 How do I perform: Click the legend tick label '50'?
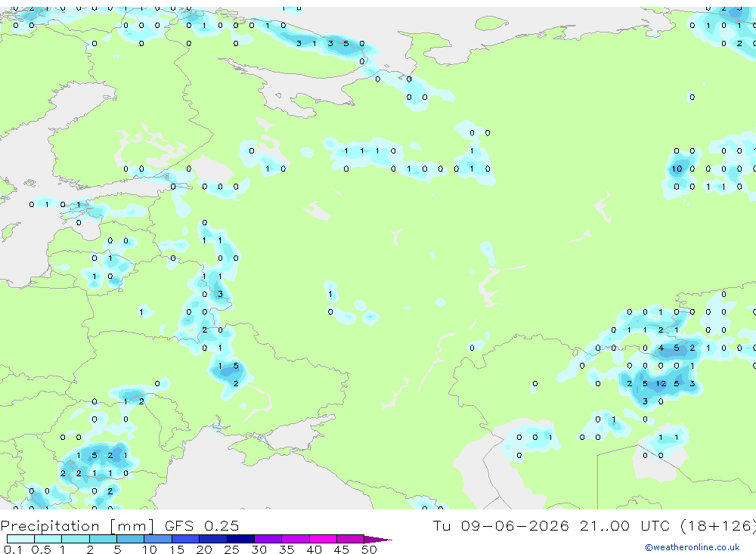(x=369, y=549)
